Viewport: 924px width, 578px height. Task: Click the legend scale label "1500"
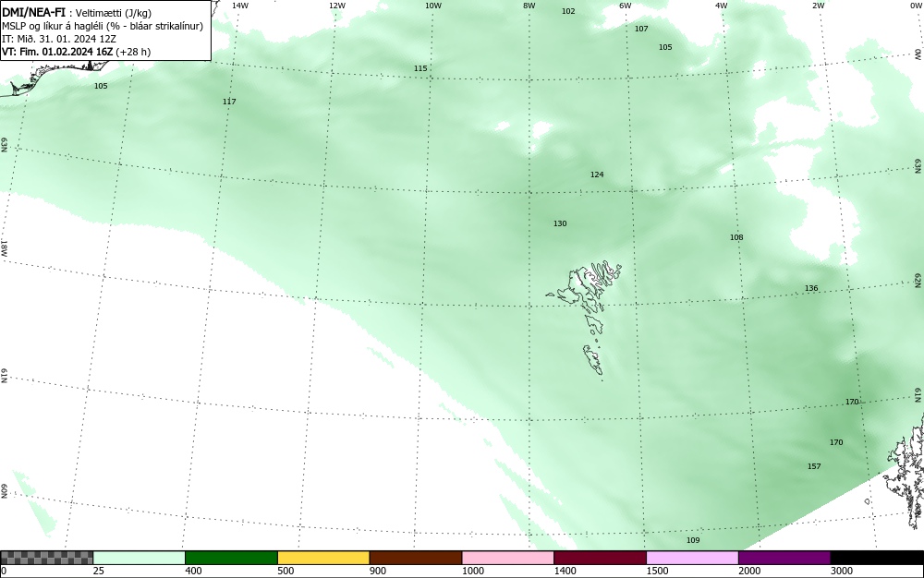click(657, 571)
